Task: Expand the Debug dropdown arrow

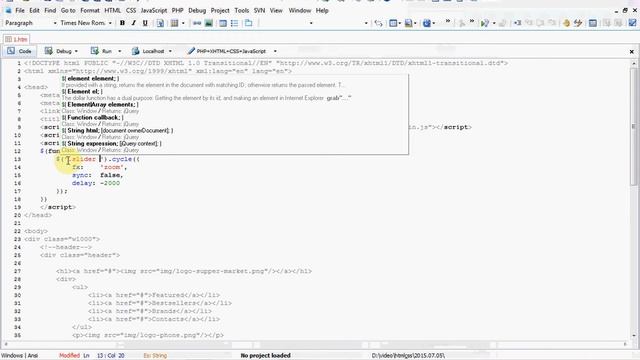Action: point(76,51)
